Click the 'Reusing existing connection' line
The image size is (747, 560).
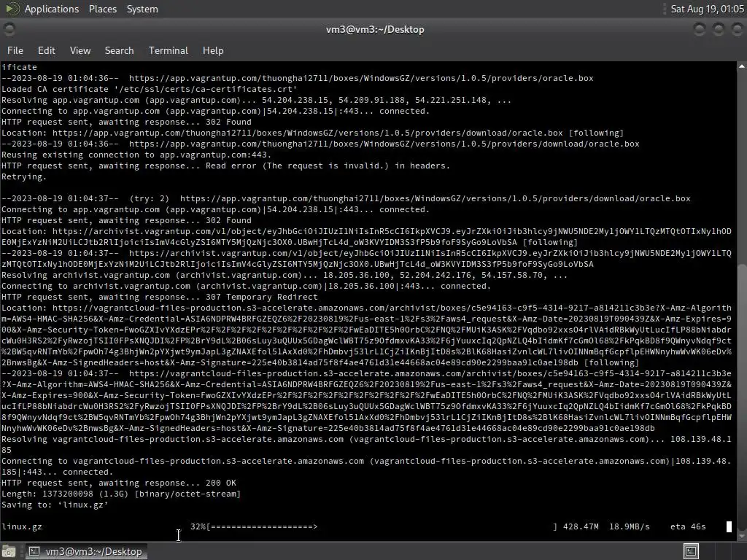point(136,155)
